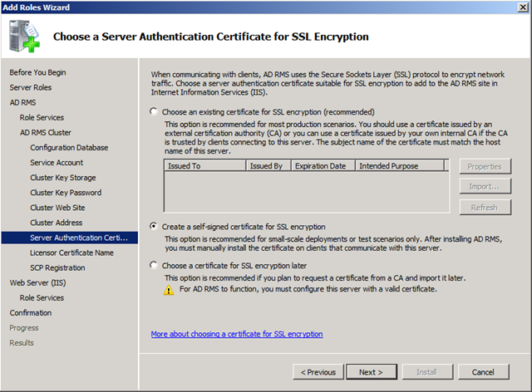Click the Import... button
This screenshot has width=532, height=392.
point(485,187)
